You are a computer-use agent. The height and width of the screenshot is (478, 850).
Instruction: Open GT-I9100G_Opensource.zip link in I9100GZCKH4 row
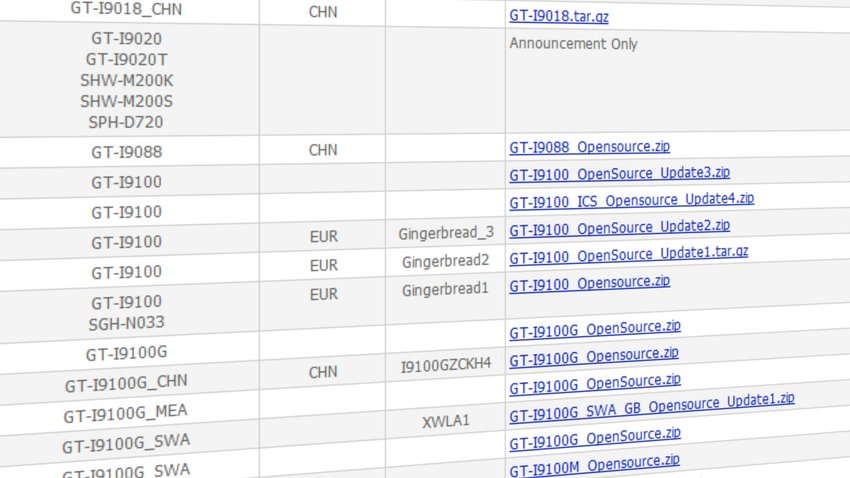(x=594, y=357)
